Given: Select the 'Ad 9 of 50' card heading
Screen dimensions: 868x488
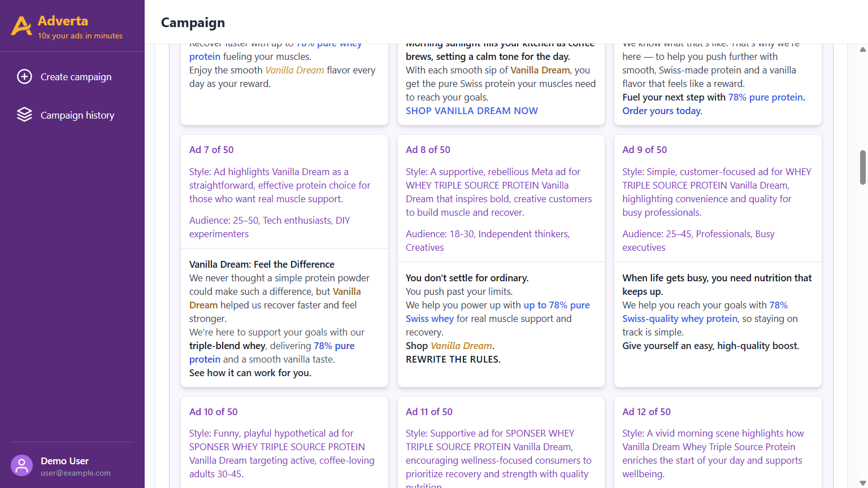Looking at the screenshot, I should (644, 150).
